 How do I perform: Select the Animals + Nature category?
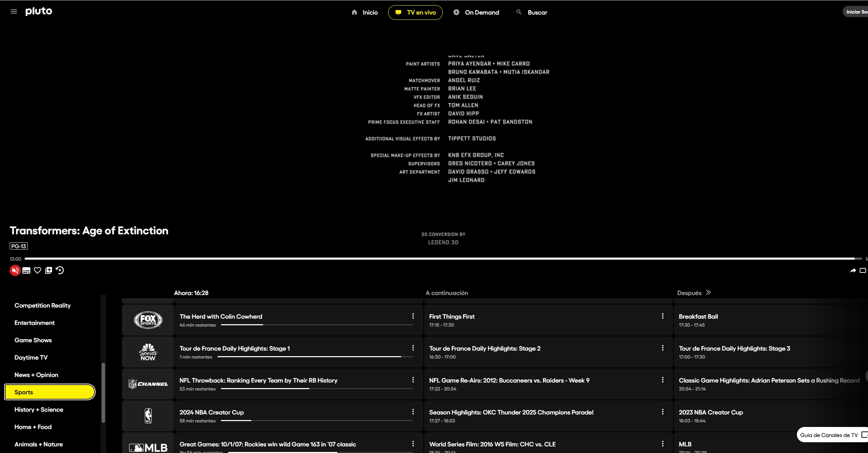39,444
